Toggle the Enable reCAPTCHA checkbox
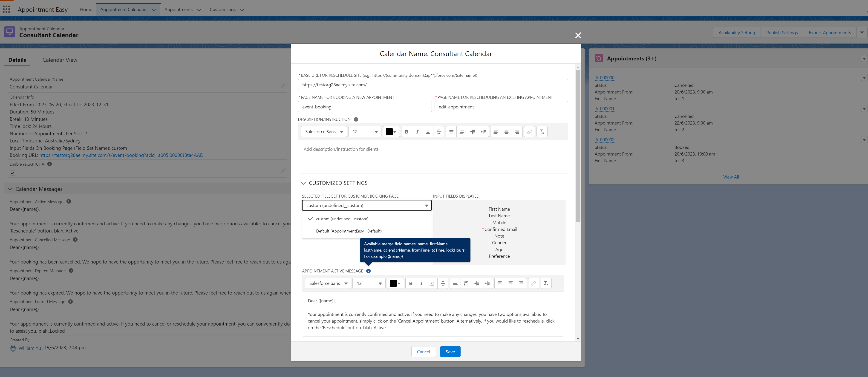Screen dimensions: 868x377 pos(12,173)
